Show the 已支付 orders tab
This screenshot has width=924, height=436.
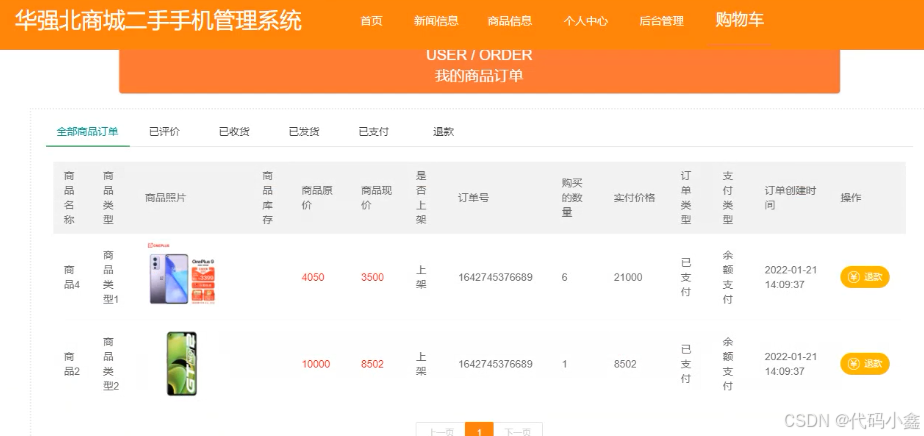pos(374,132)
